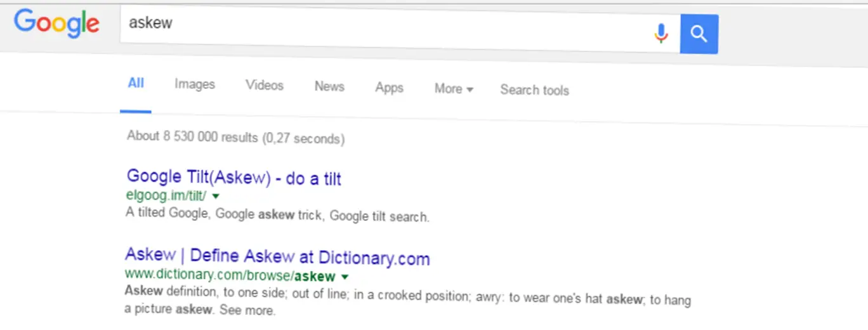Screen dimensions: 868x330
Task: Open Google Tilt(Askew) result link
Action: [x=234, y=178]
